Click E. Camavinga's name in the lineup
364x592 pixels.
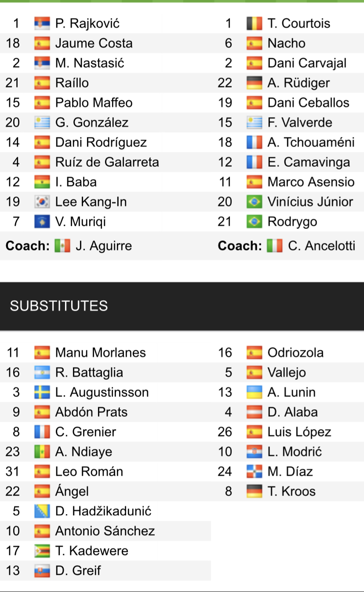click(x=309, y=162)
